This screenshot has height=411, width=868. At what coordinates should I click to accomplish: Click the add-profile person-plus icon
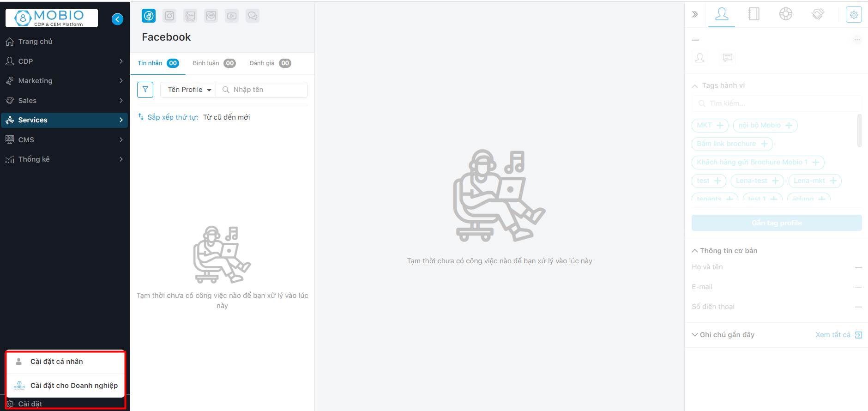(700, 58)
